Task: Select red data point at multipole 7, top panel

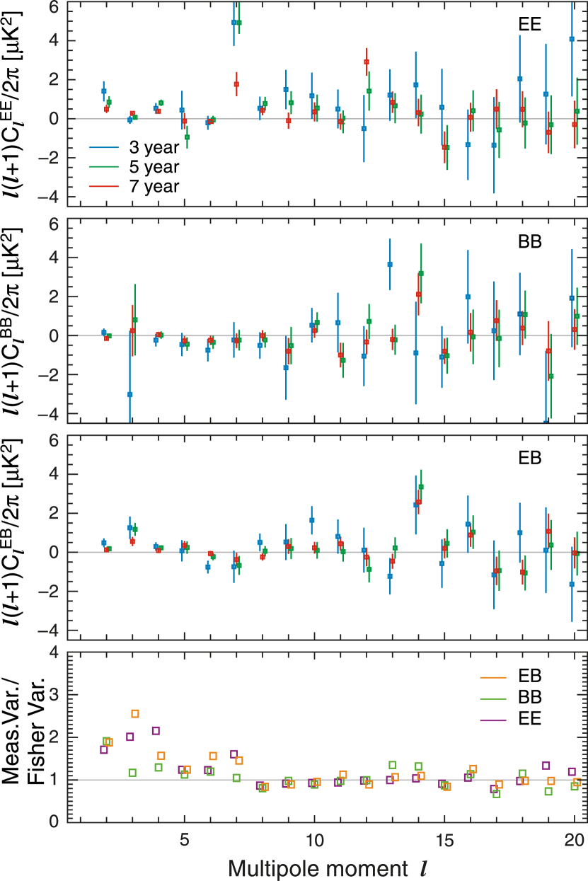Action: [x=236, y=84]
